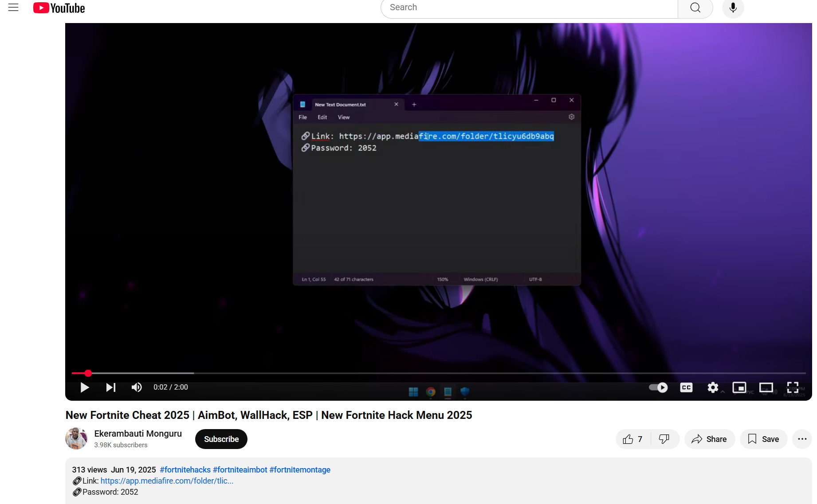The image size is (817, 504).
Task: Start voice search with microphone icon
Action: pos(733,8)
